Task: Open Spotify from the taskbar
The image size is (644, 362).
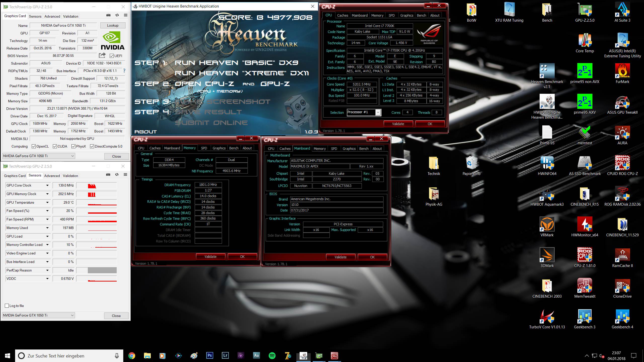Action: click(x=272, y=355)
